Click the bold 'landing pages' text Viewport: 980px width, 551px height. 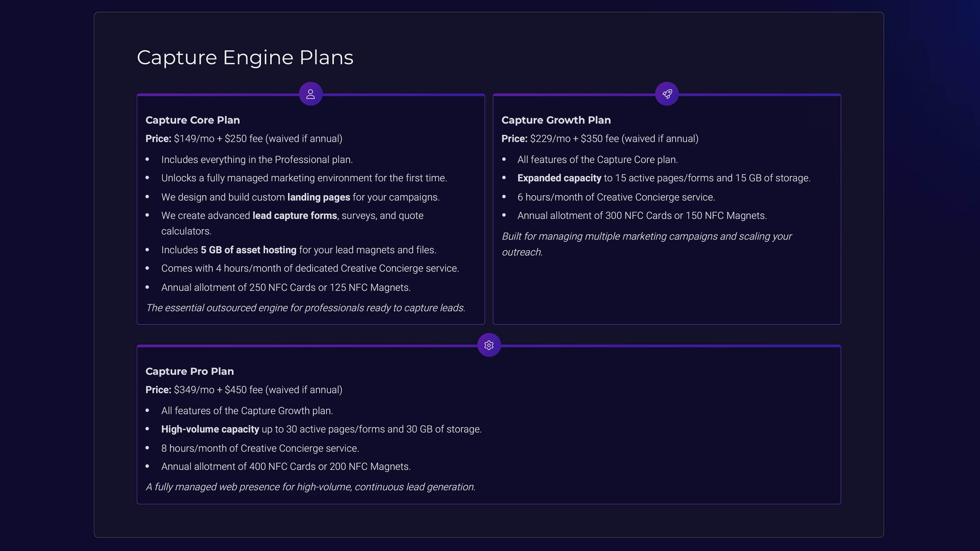318,197
